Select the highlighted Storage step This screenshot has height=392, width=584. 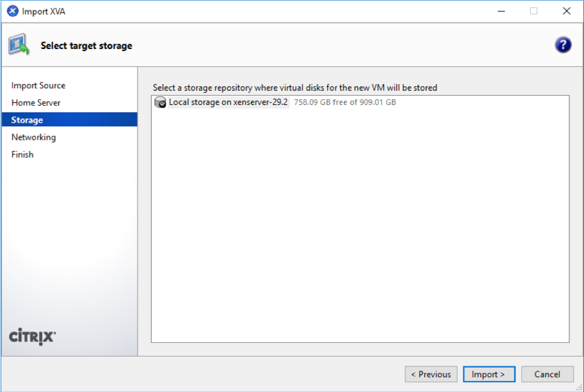point(70,120)
